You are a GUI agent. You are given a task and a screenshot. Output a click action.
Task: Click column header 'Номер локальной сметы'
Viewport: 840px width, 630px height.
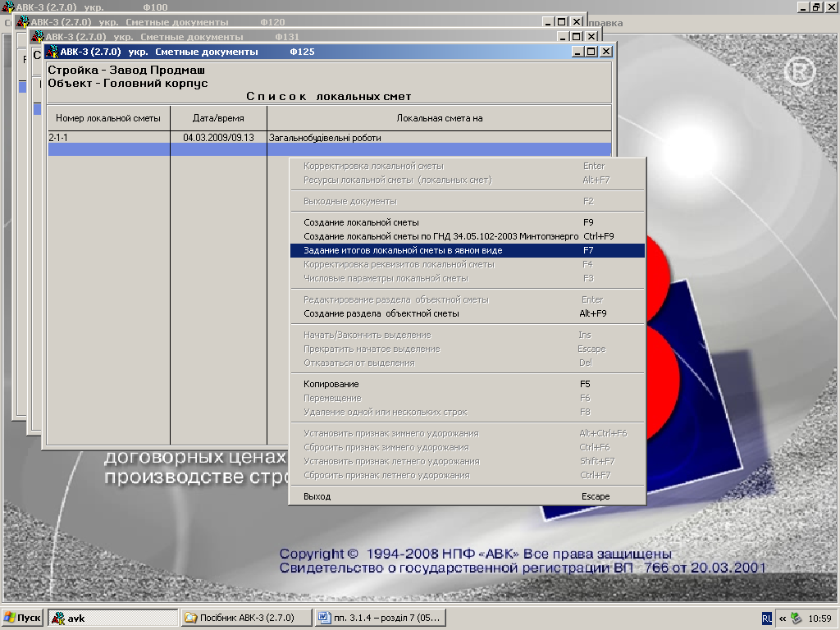pyautogui.click(x=108, y=118)
